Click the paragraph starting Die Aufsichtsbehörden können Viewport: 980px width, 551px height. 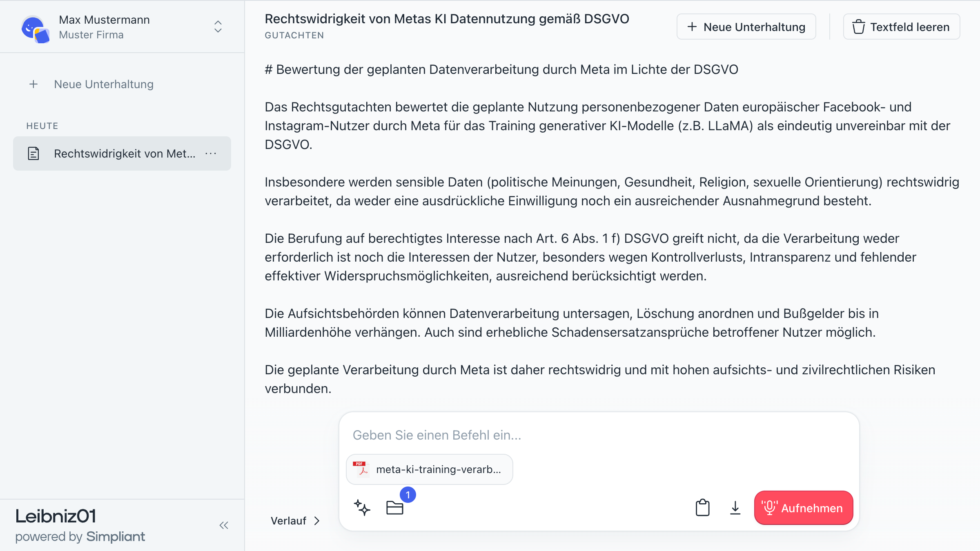(x=572, y=323)
